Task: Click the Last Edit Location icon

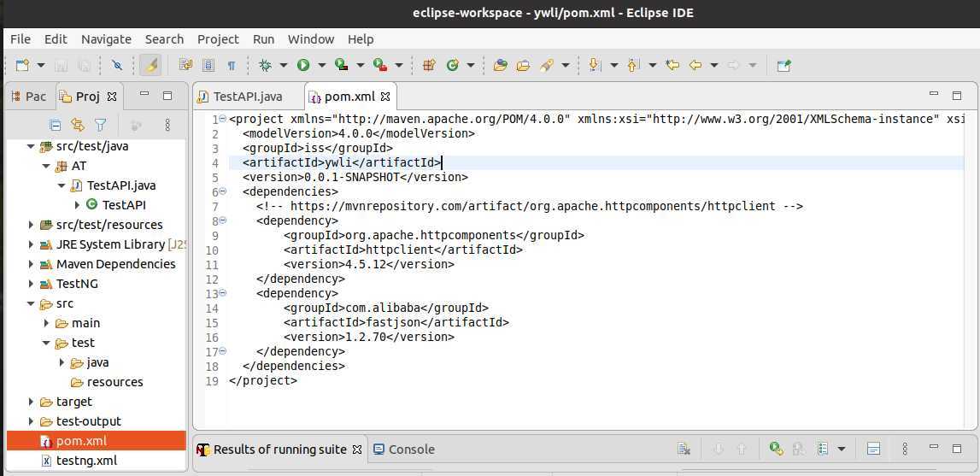Action: (672, 65)
